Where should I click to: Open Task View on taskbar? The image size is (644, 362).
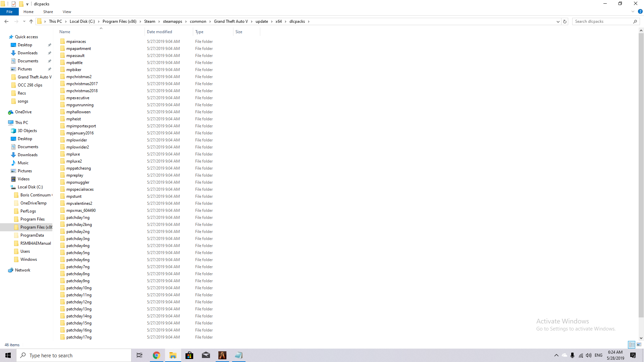[x=140, y=355]
